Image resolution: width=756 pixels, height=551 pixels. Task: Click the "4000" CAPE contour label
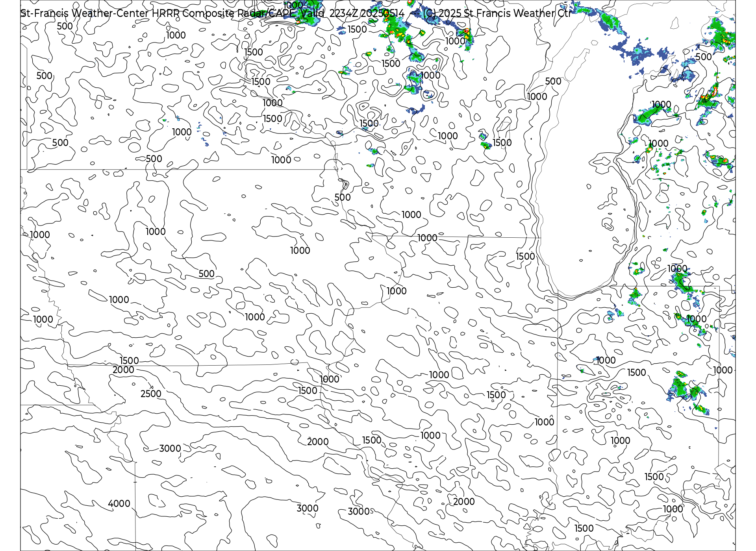coord(119,504)
